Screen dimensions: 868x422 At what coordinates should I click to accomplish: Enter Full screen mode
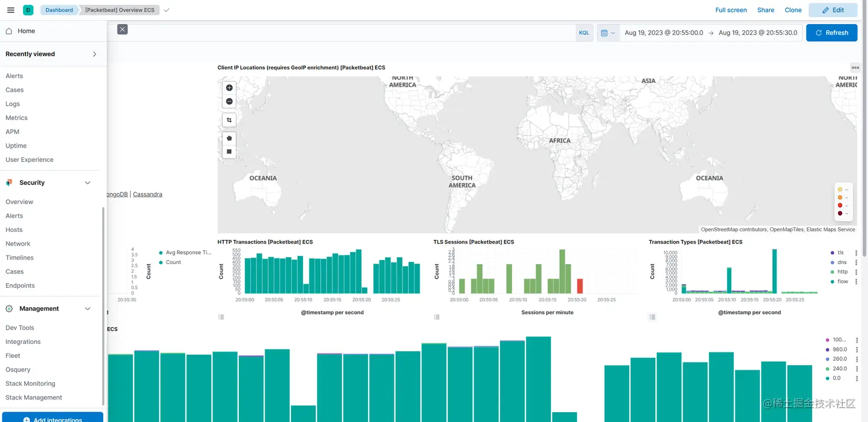731,10
